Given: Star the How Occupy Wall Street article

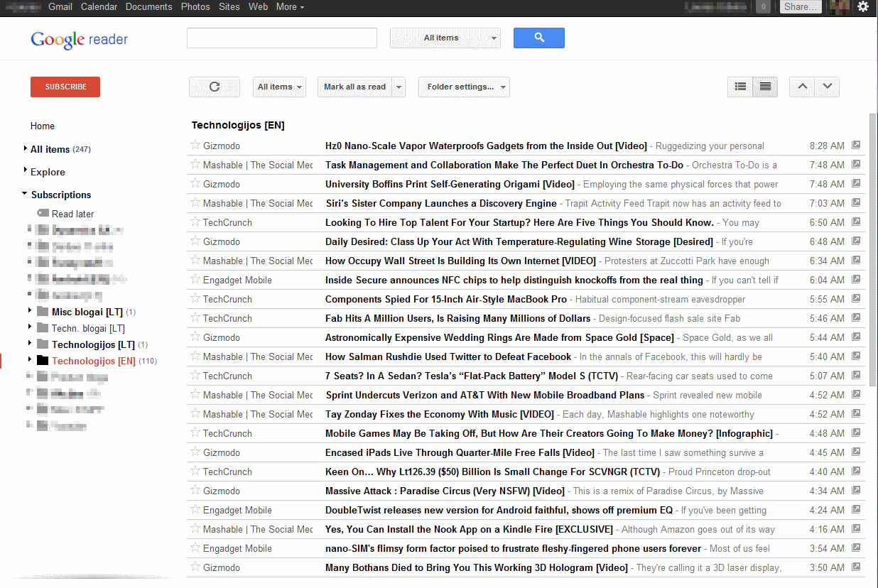Looking at the screenshot, I should tap(195, 260).
